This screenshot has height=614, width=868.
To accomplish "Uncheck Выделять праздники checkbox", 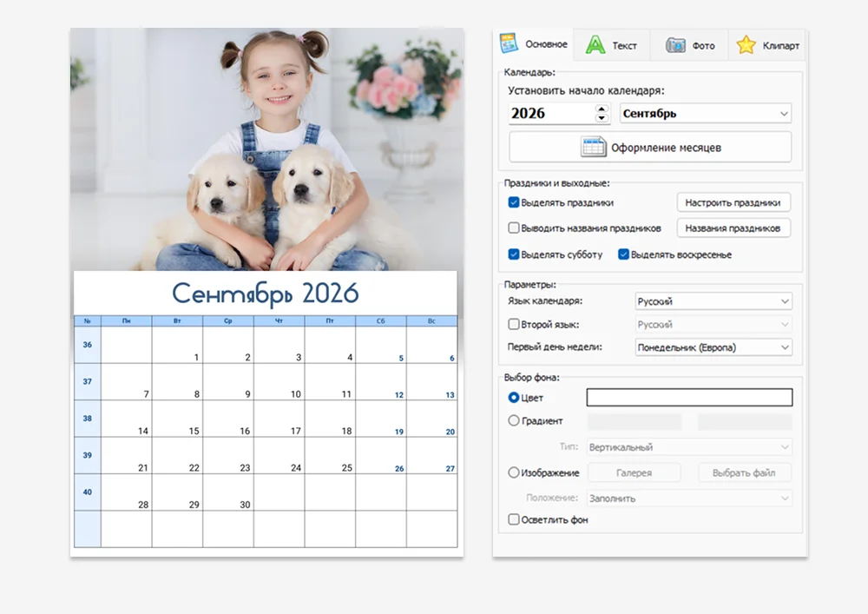I will tap(514, 202).
